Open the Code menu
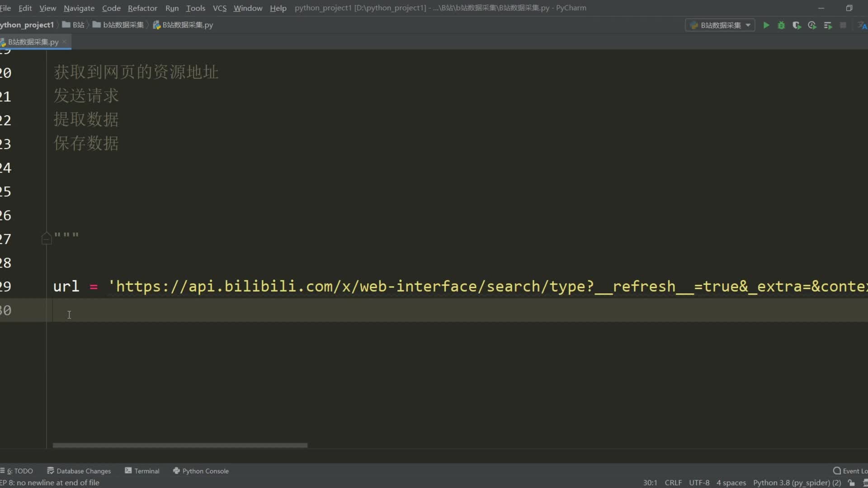This screenshot has height=488, width=868. click(111, 8)
